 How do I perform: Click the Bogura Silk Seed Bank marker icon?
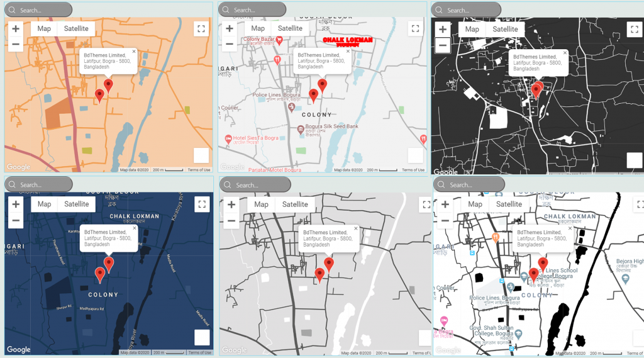pyautogui.click(x=301, y=129)
